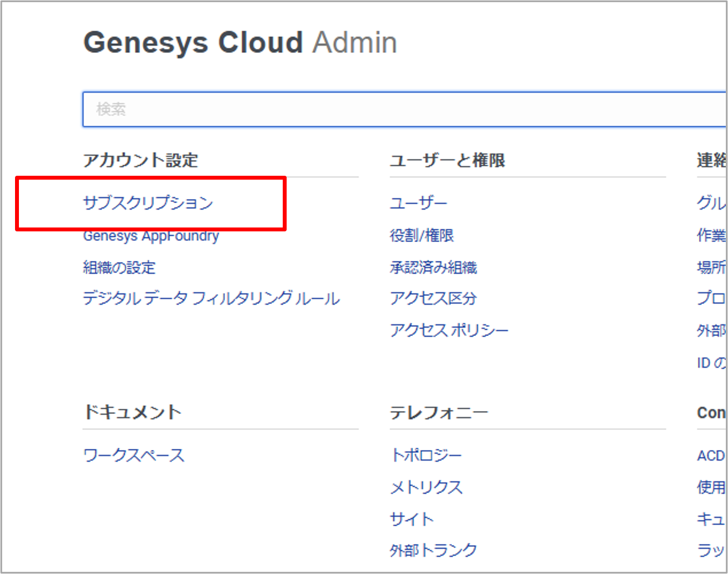Click the アカウント設定 section heading
Image resolution: width=728 pixels, height=574 pixels.
[140, 160]
